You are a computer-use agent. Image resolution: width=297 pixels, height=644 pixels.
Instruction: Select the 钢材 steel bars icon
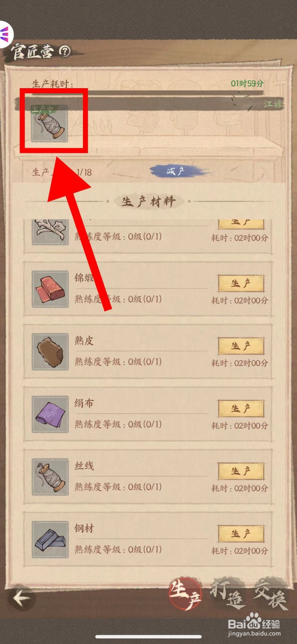[50, 539]
